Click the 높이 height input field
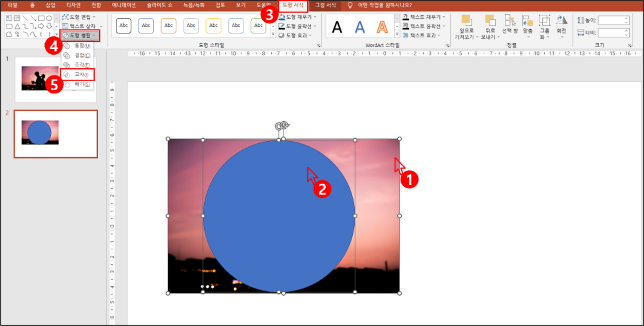The width and height of the screenshot is (644, 326). pos(614,20)
